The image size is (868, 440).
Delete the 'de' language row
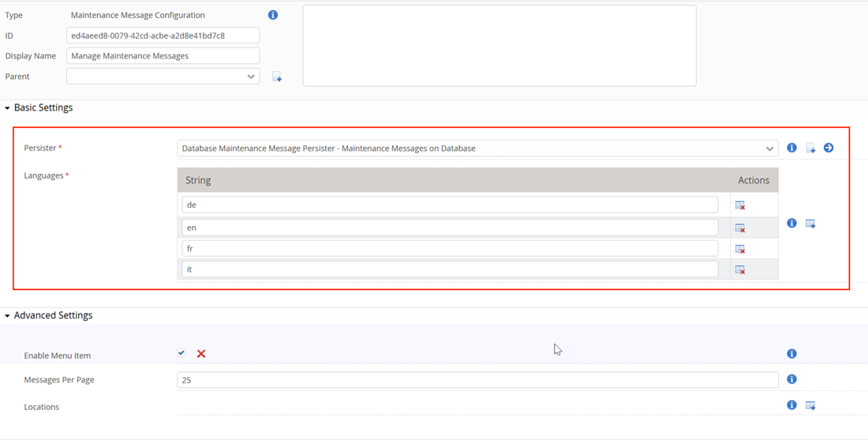click(740, 205)
